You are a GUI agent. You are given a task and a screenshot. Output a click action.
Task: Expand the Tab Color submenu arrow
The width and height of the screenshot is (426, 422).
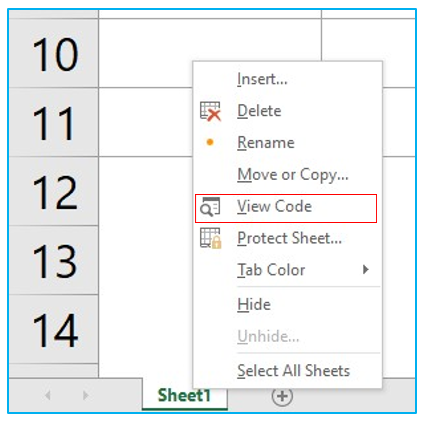click(366, 269)
